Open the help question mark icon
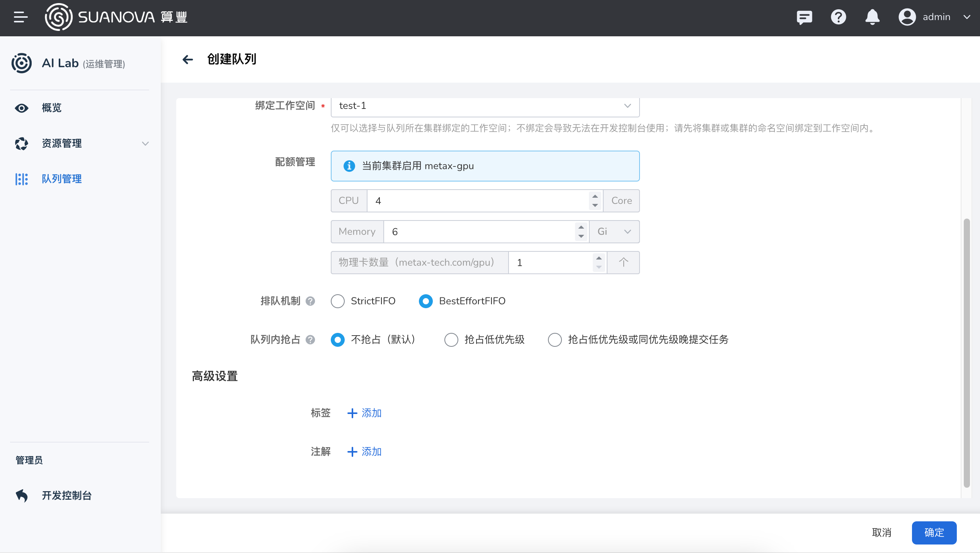 point(838,17)
